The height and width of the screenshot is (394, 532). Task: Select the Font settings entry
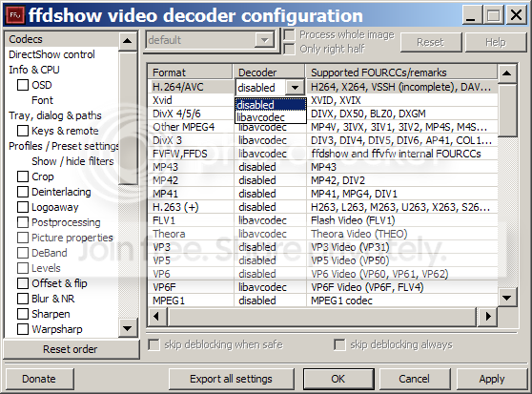pos(42,100)
